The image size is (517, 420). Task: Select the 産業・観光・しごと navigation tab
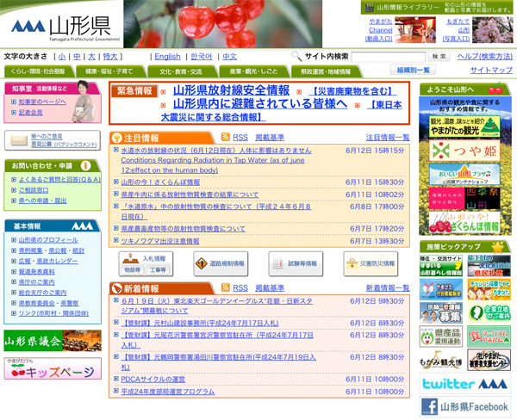(x=255, y=71)
